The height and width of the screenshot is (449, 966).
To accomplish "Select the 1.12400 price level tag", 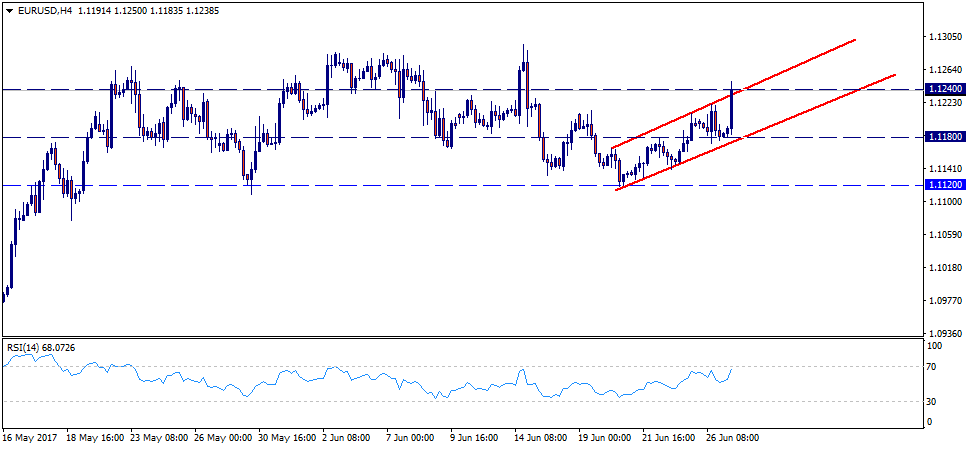I will click(x=944, y=89).
